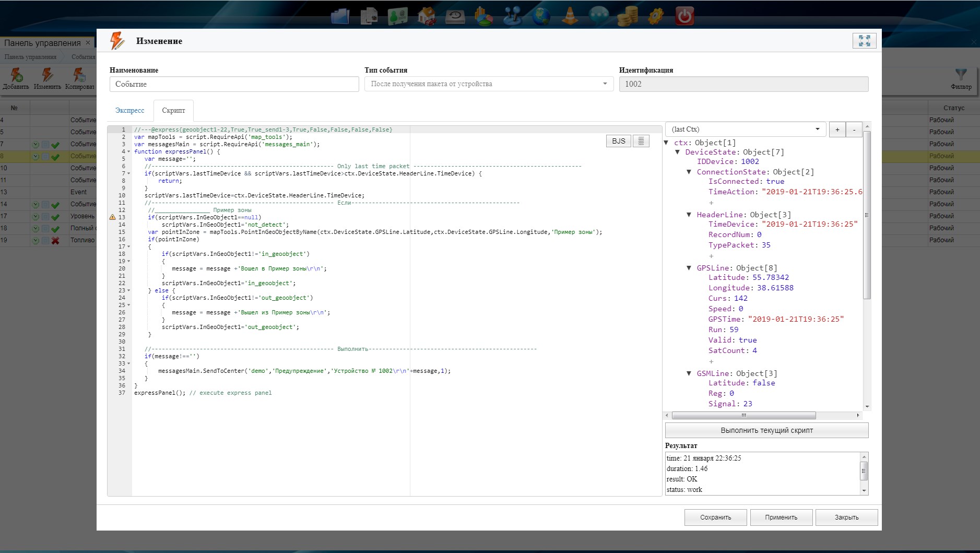The width and height of the screenshot is (980, 553).
Task: Open the (last Ctx) context dropdown
Action: [745, 130]
